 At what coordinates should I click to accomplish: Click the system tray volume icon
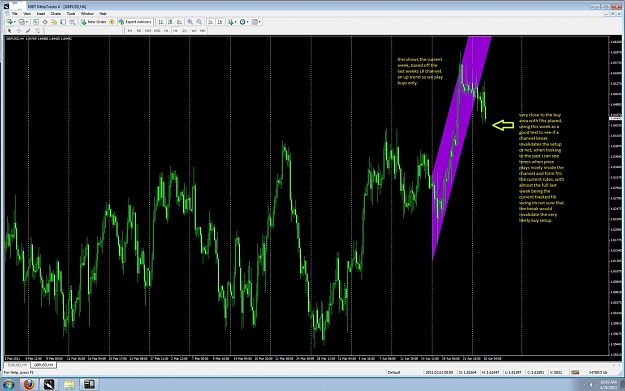tap(591, 385)
